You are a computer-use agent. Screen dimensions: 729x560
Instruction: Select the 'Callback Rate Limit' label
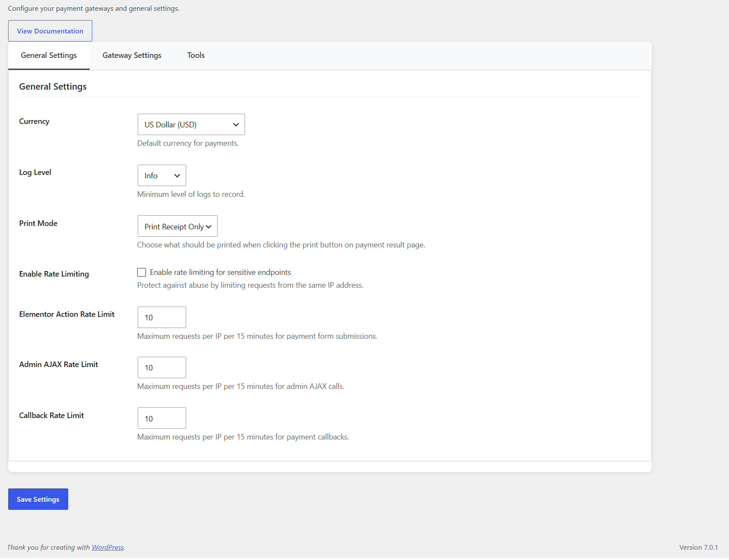(51, 415)
